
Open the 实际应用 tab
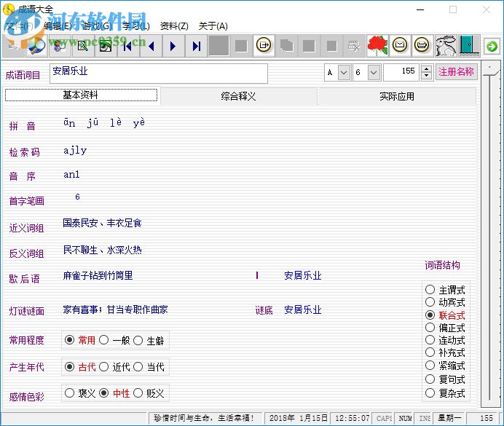[396, 96]
